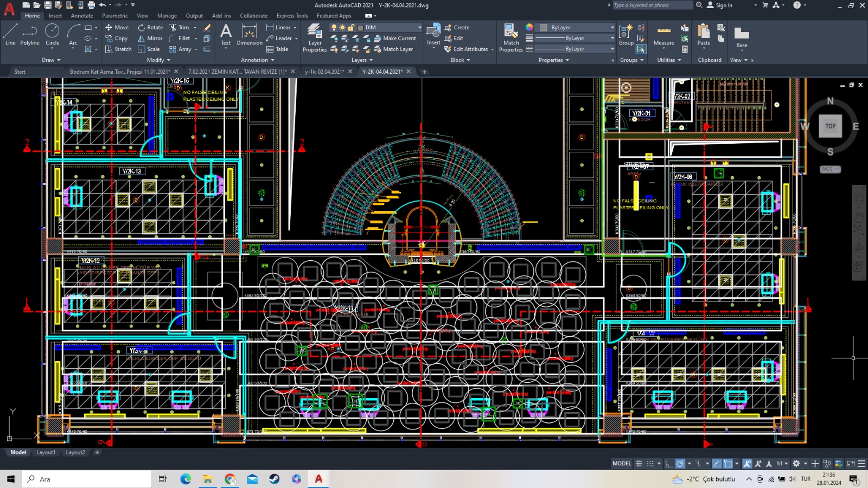Click the Stretch tool in Modify panel

pos(118,49)
